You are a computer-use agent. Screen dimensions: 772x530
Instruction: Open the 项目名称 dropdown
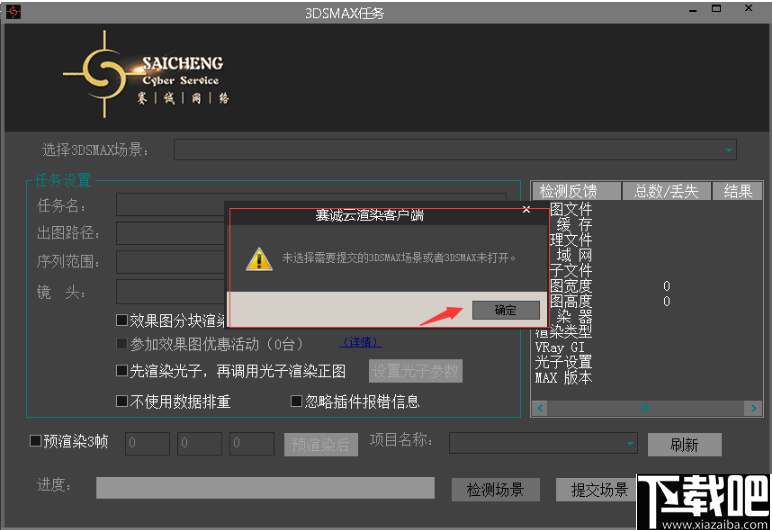pos(630,444)
